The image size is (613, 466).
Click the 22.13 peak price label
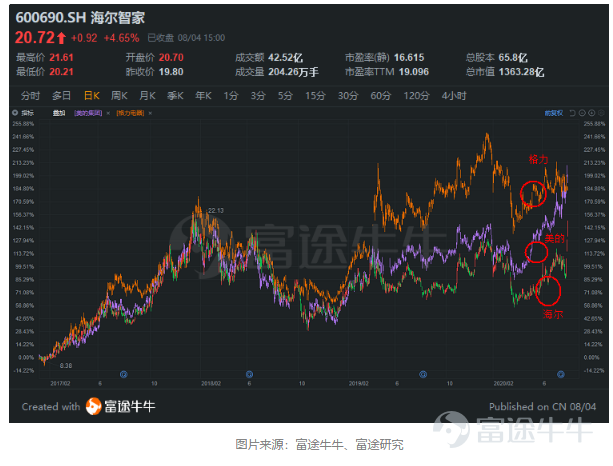[x=216, y=211]
